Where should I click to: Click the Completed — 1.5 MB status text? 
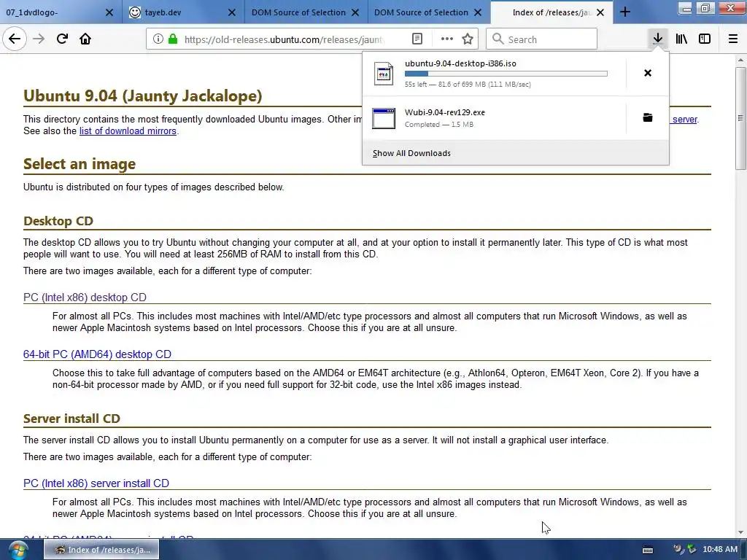click(x=439, y=124)
